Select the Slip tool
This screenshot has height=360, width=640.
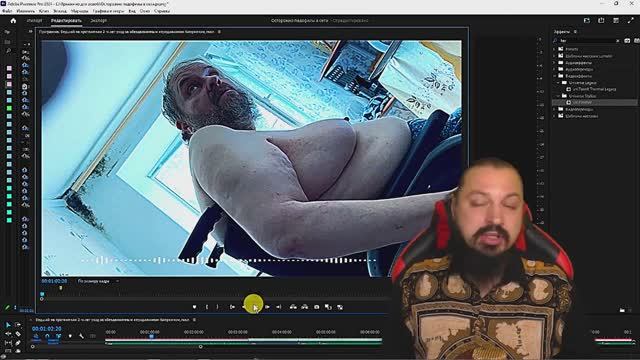coord(8,343)
